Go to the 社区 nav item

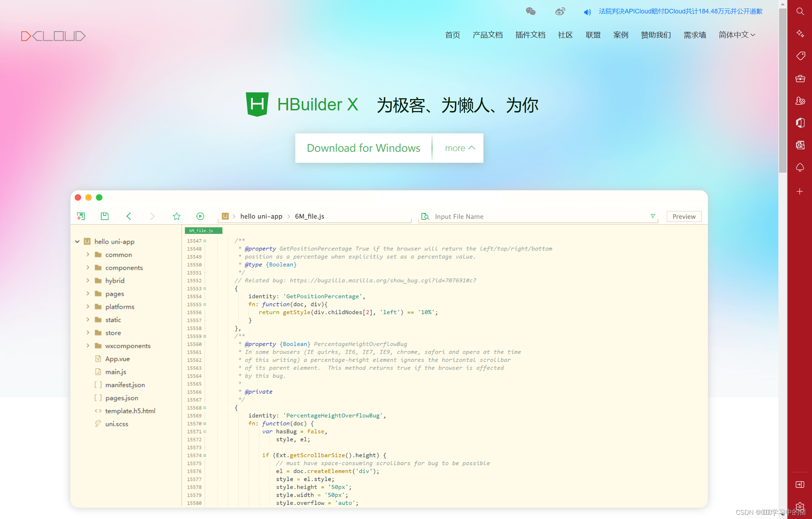point(565,35)
